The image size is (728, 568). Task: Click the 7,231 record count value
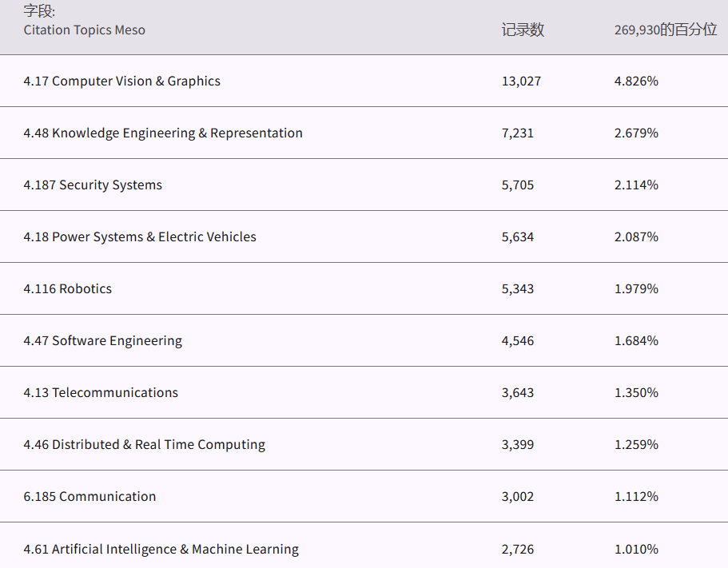pos(518,133)
